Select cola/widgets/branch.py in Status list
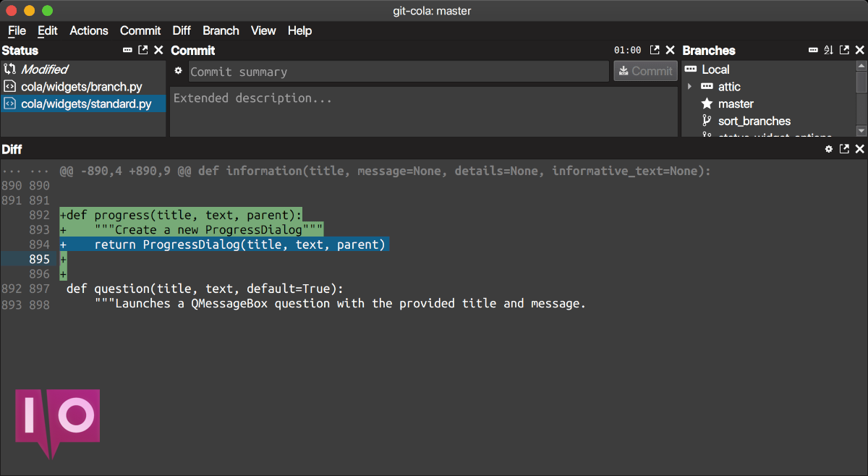Image resolution: width=868 pixels, height=476 pixels. 83,86
